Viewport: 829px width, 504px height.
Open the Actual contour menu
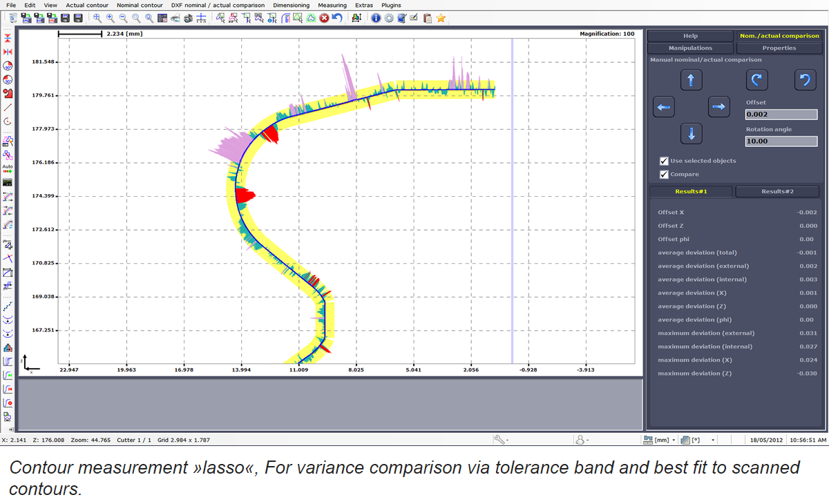click(x=87, y=5)
